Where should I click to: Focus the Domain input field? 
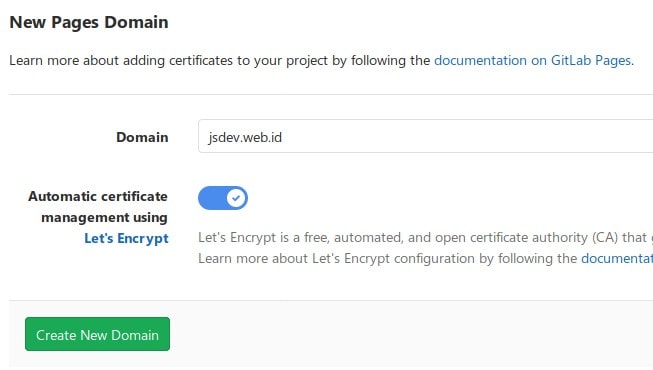click(x=426, y=136)
